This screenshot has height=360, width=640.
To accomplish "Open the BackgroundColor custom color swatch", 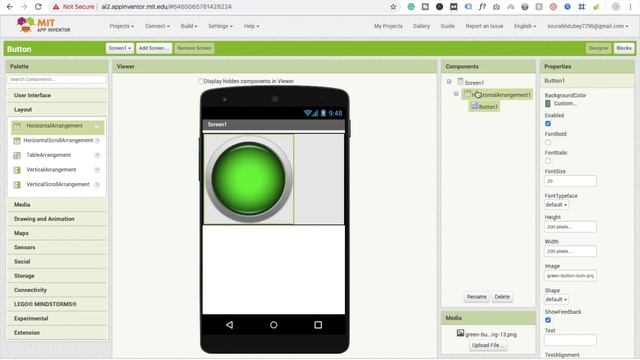I will click(548, 104).
